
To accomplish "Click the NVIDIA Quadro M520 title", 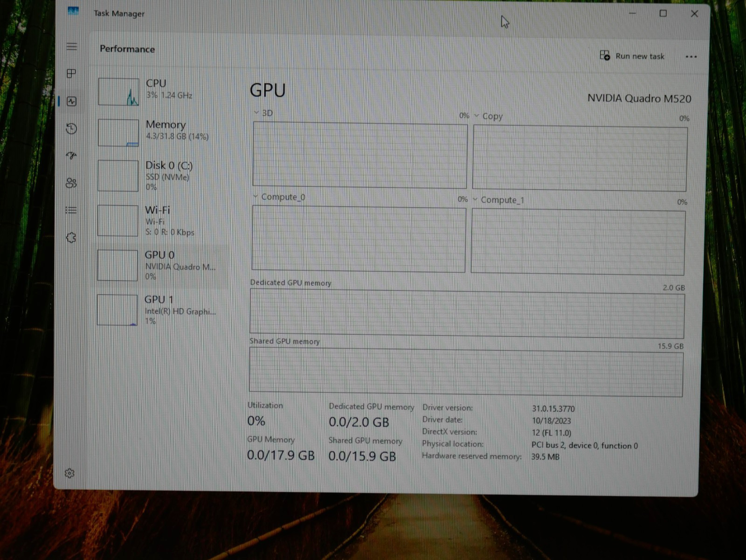I will point(639,98).
